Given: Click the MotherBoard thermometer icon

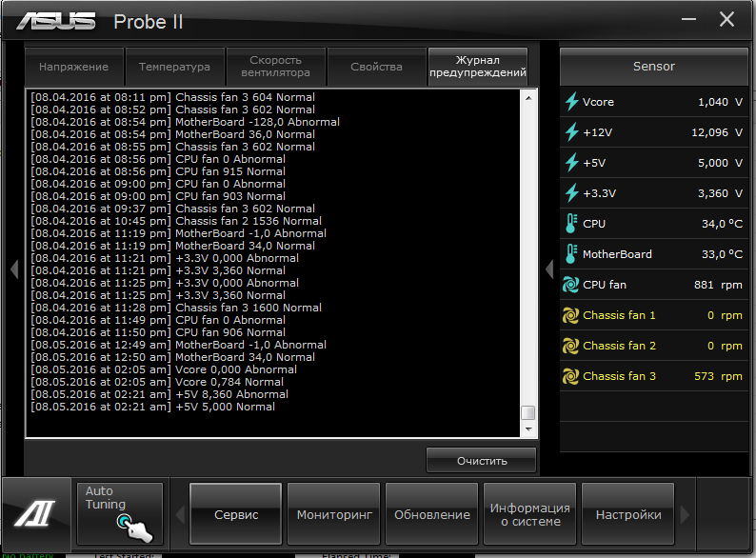Looking at the screenshot, I should (x=571, y=253).
